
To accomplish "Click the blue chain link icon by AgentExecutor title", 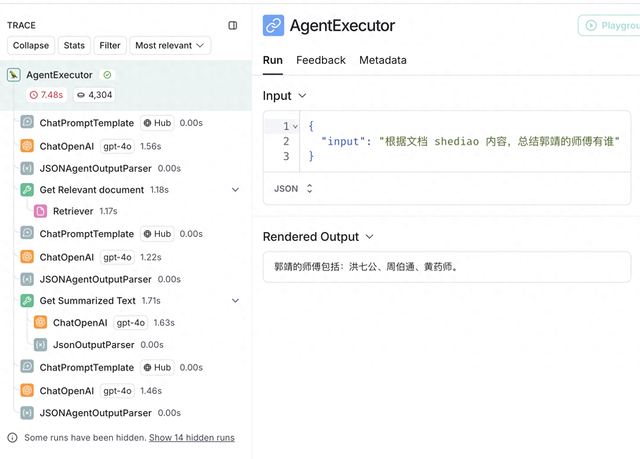I will (x=273, y=25).
